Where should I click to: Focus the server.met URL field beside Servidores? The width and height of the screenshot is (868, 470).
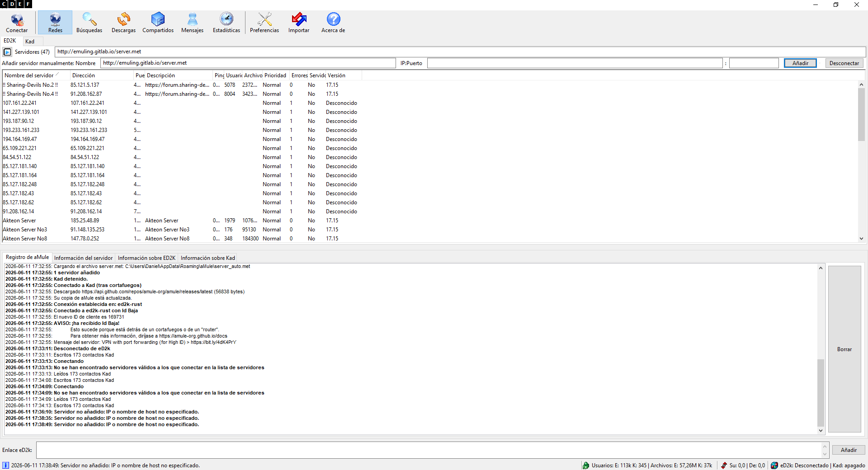[460, 52]
